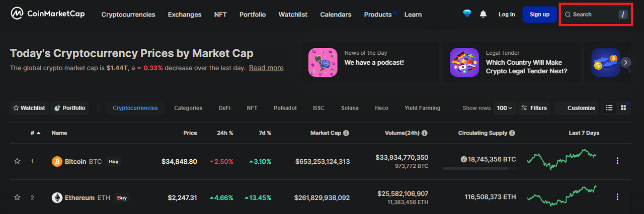Open Exchanges nav menu

pos(185,15)
